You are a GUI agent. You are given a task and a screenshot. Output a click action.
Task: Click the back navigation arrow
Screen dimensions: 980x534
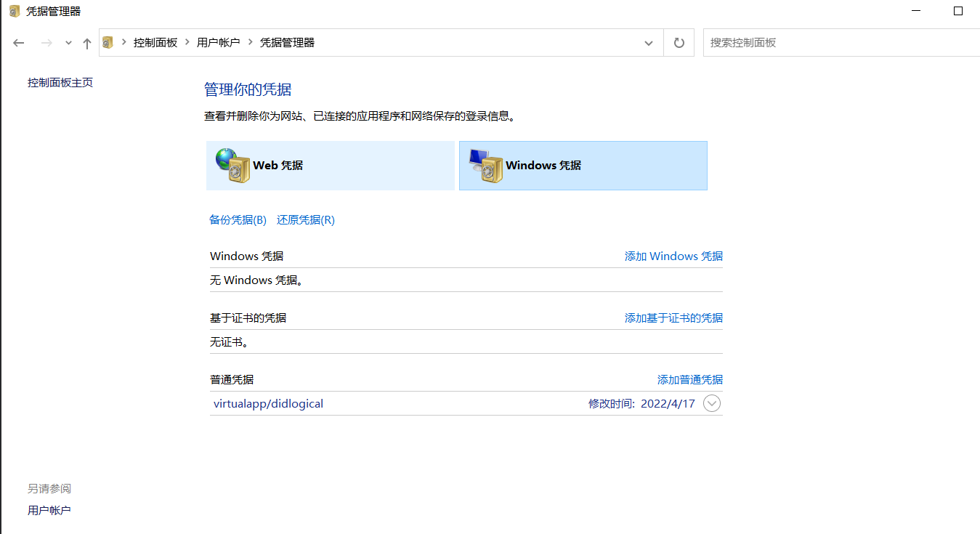pos(19,43)
